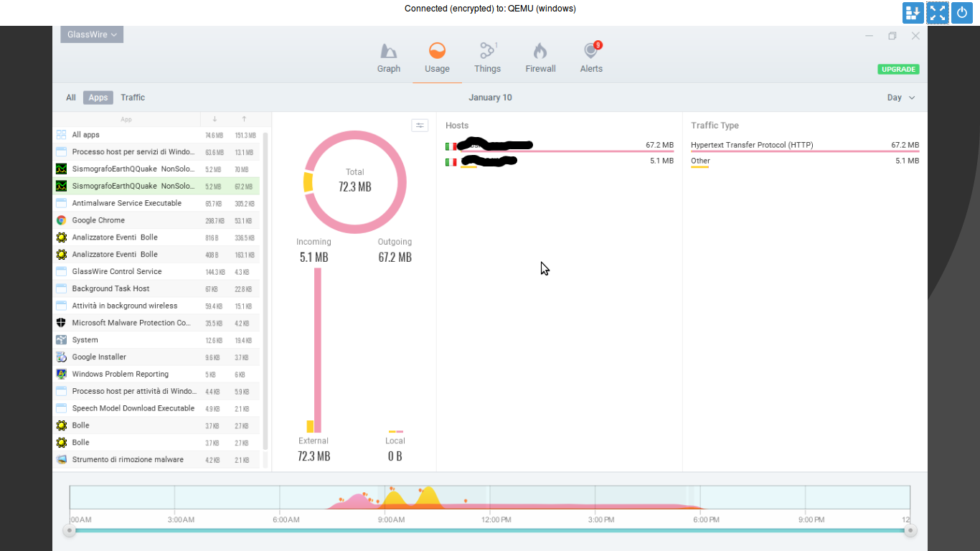Click the External 72.3 MB label
The width and height of the screenshot is (980, 551).
(x=314, y=449)
